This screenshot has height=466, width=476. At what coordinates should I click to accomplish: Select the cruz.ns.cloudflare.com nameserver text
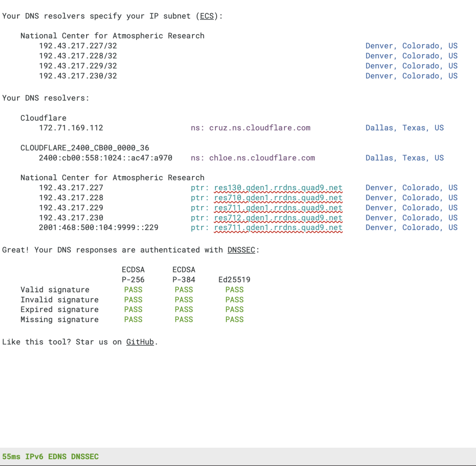pyautogui.click(x=259, y=128)
